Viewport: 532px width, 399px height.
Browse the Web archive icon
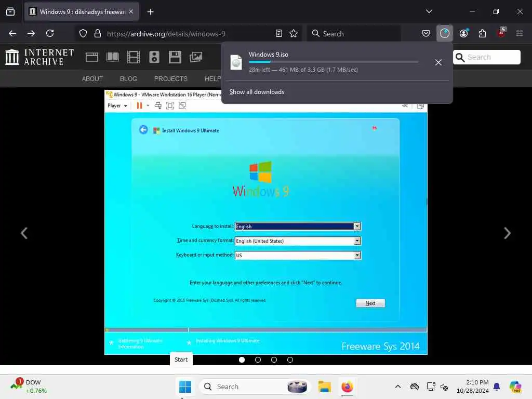92,57
